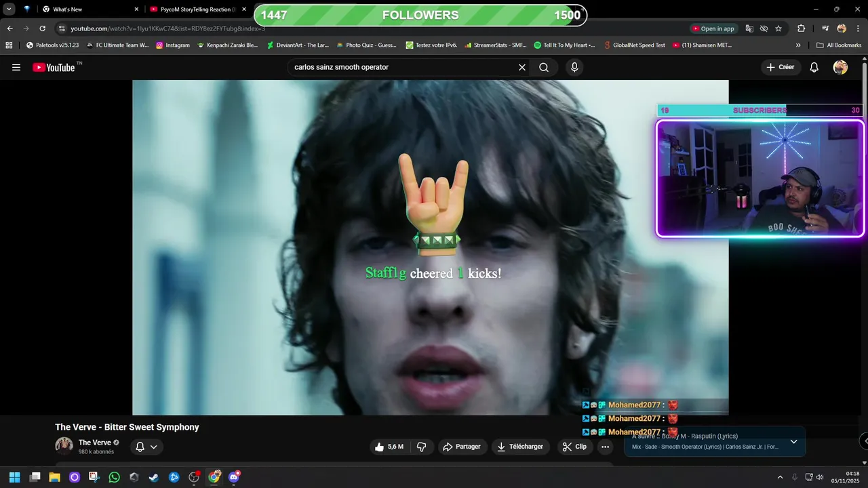Open the YouTube hamburger guide menu

tap(16, 67)
